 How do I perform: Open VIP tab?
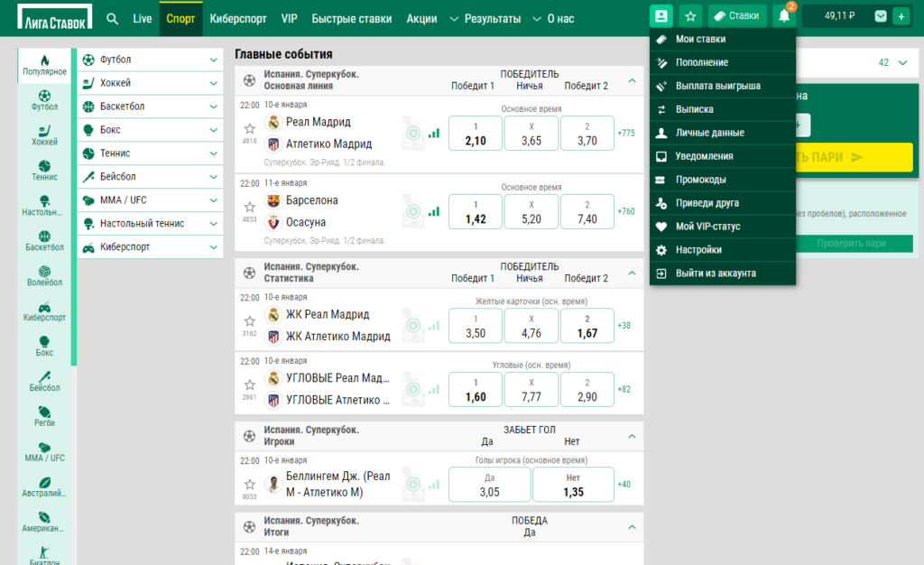[290, 19]
